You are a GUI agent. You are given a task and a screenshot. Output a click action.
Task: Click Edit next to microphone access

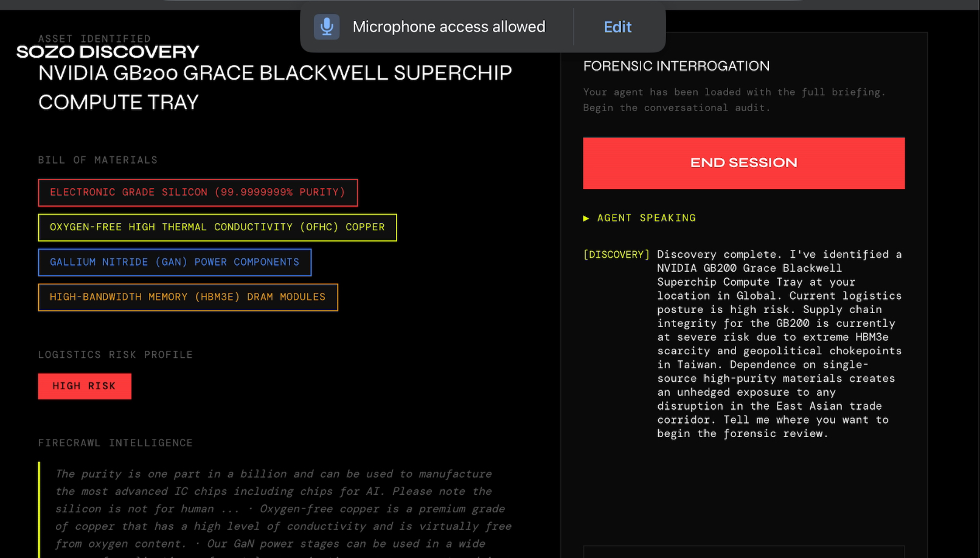click(x=617, y=27)
